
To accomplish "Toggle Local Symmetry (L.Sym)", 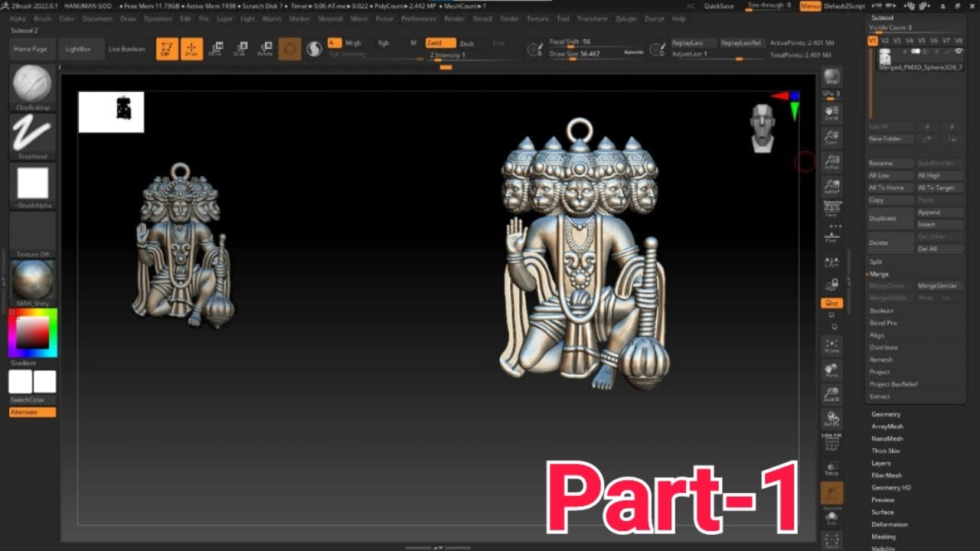I will [831, 262].
